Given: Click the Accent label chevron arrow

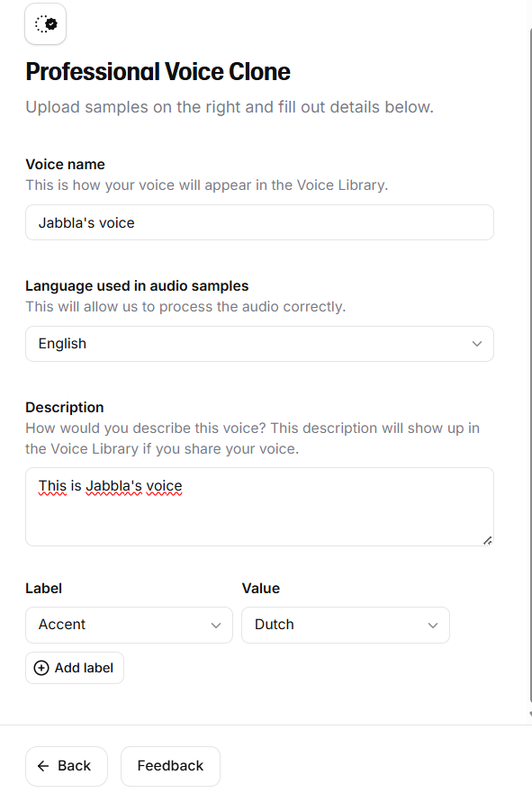Looking at the screenshot, I should coord(216,625).
